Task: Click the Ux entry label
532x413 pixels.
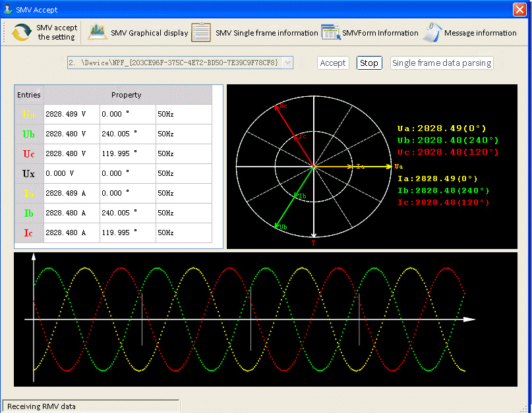Action: point(28,174)
